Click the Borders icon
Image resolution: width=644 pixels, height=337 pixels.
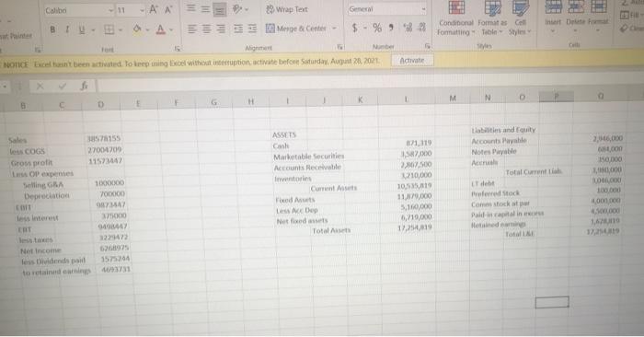point(109,29)
